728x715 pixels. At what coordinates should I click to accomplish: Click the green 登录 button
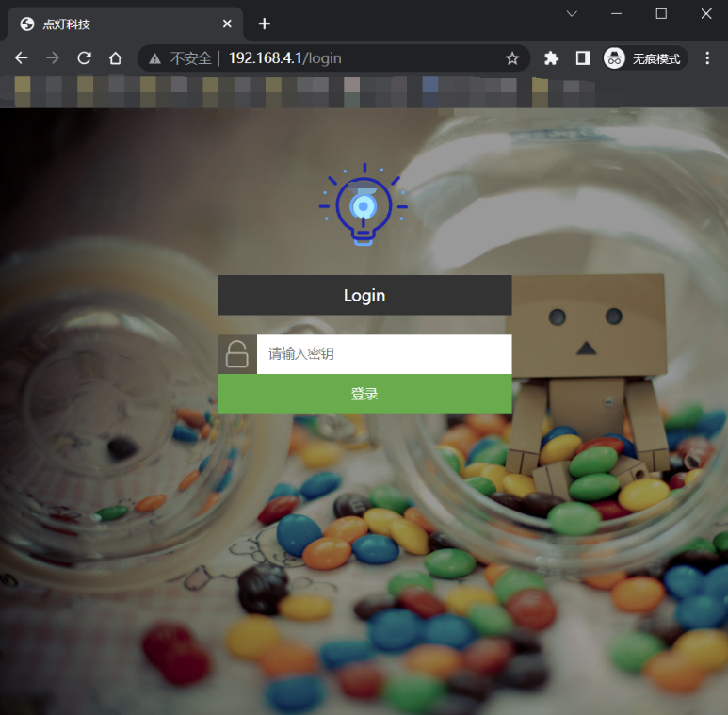[364, 394]
